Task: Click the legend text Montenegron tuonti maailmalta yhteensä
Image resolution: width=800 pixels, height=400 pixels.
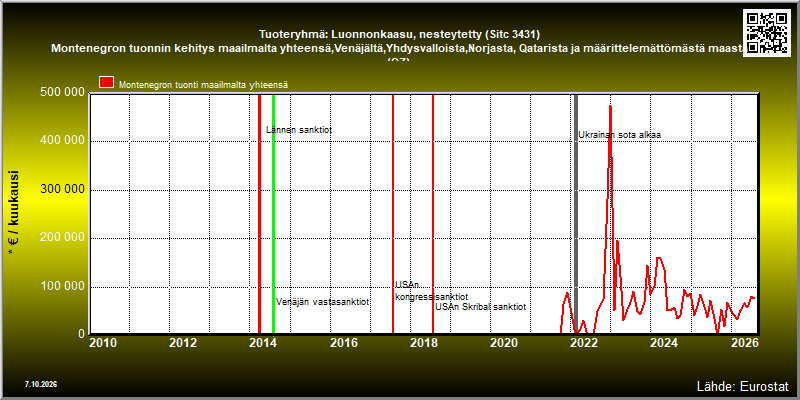Action: pyautogui.click(x=204, y=85)
